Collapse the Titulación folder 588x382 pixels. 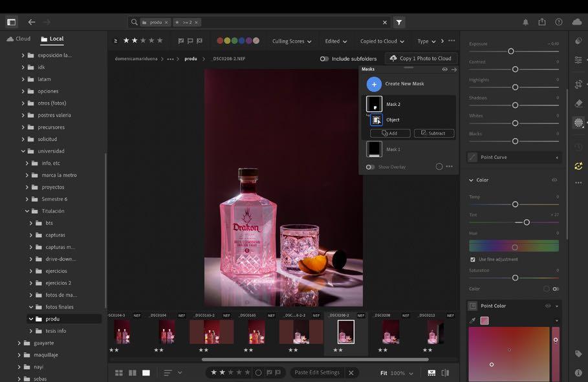pos(27,211)
